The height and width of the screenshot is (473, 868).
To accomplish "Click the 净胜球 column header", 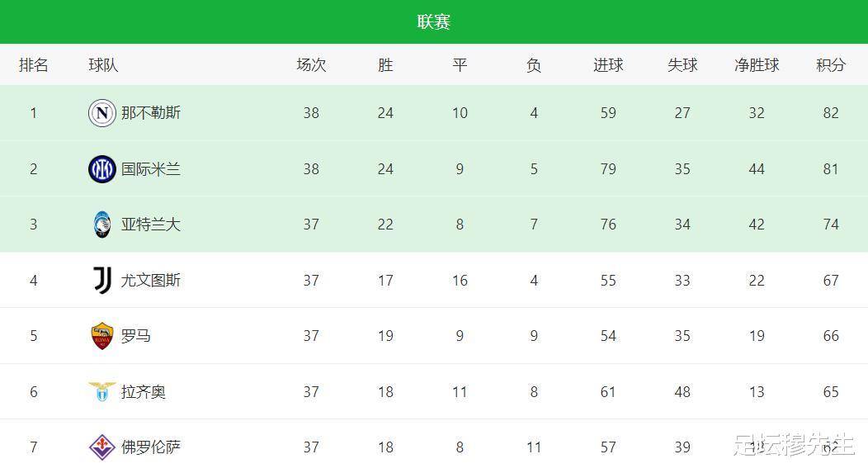I will [x=757, y=65].
